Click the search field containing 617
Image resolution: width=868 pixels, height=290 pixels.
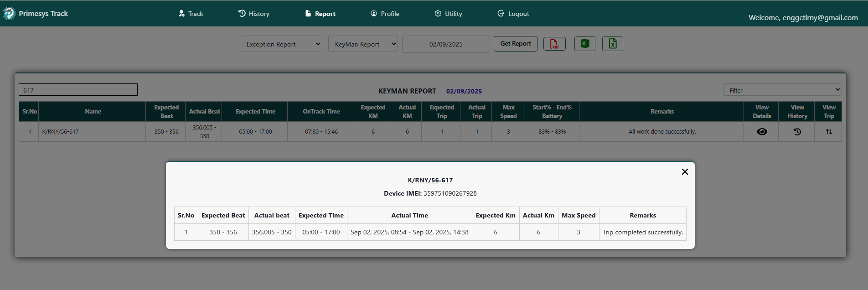[x=78, y=90]
